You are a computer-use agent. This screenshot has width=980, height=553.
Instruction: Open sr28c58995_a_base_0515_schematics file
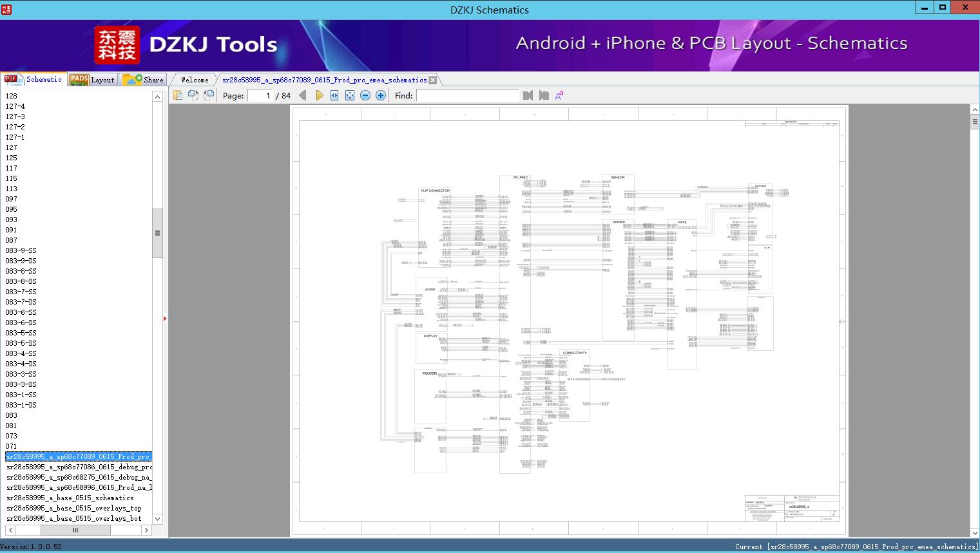(70, 498)
